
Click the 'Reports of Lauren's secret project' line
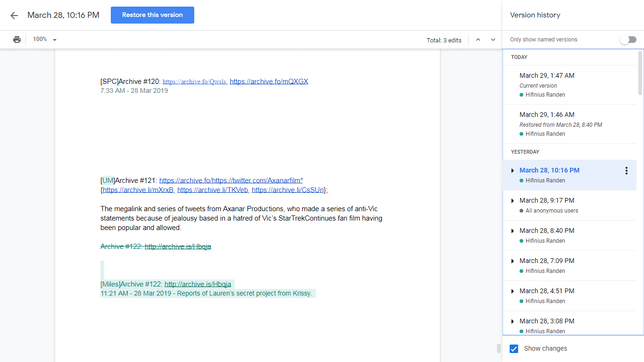tap(206, 293)
